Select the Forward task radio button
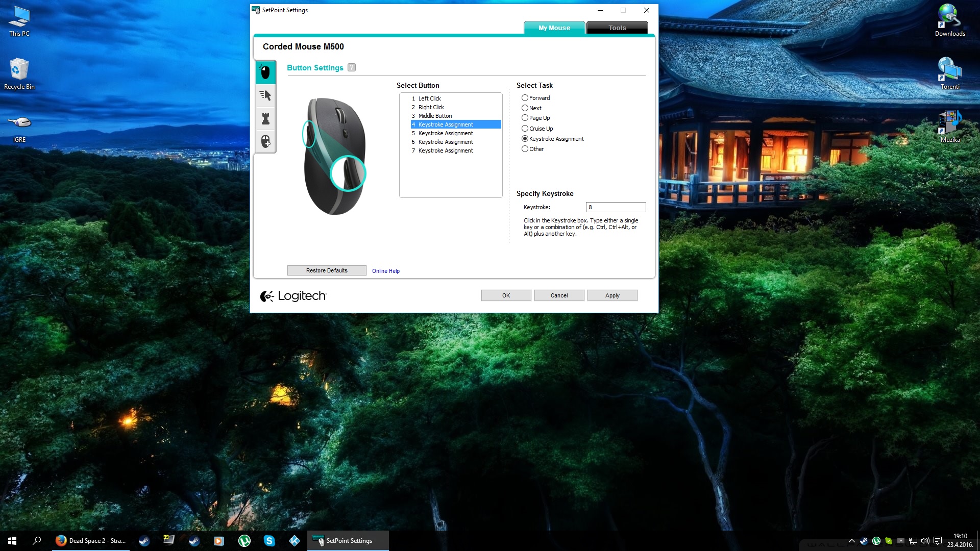 [525, 98]
